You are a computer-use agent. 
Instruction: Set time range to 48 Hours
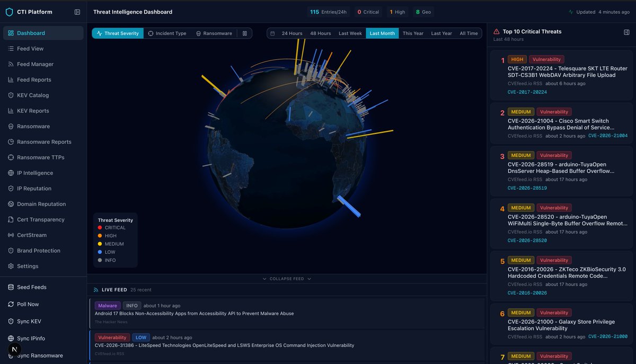(x=321, y=33)
